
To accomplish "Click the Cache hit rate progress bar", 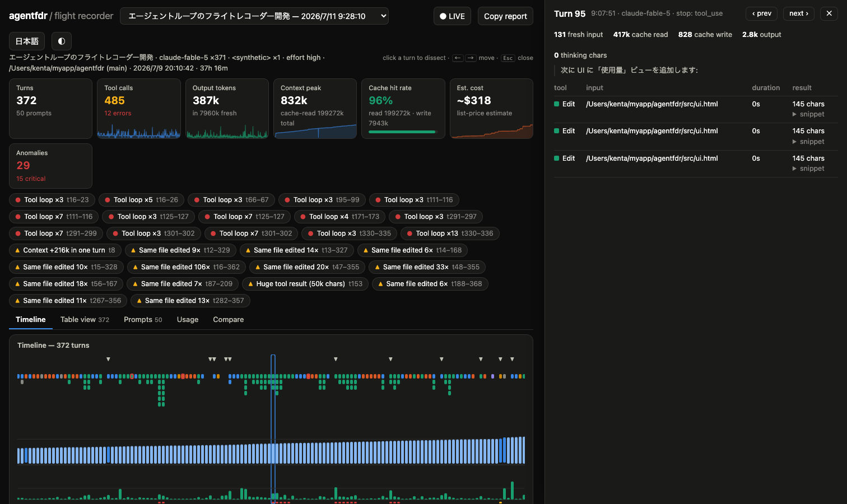I will (402, 132).
